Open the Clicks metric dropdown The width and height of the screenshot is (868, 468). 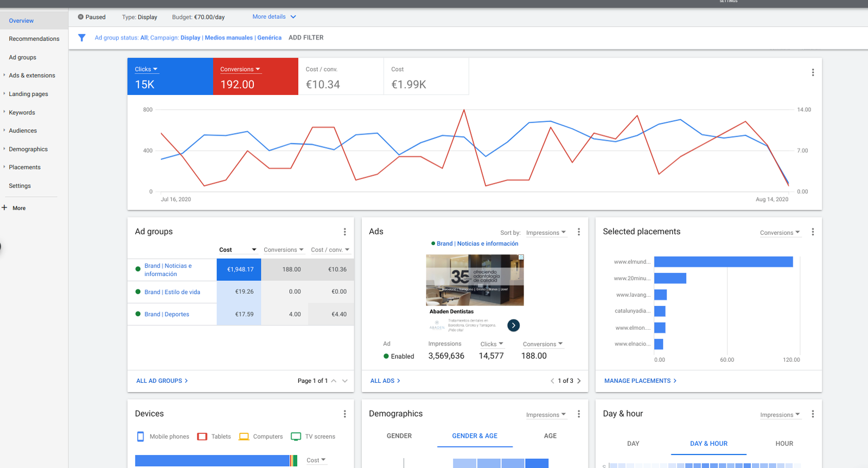[x=146, y=69]
